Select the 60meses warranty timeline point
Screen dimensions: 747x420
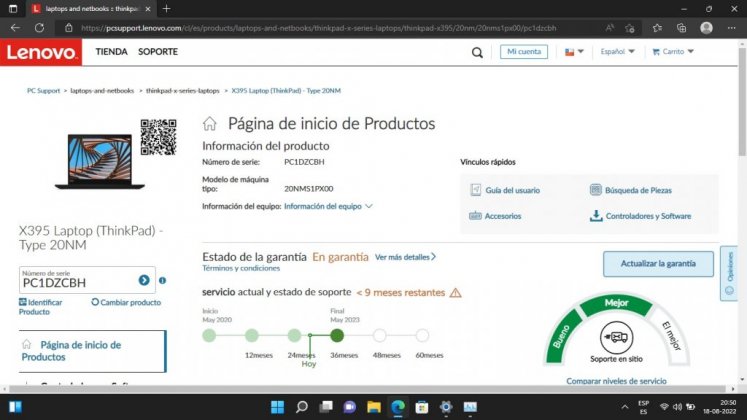pyautogui.click(x=422, y=335)
